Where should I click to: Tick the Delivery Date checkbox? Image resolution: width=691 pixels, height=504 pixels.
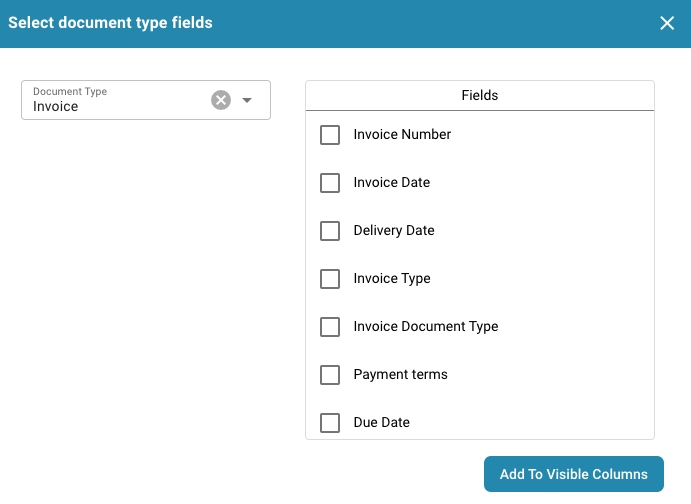pos(330,231)
